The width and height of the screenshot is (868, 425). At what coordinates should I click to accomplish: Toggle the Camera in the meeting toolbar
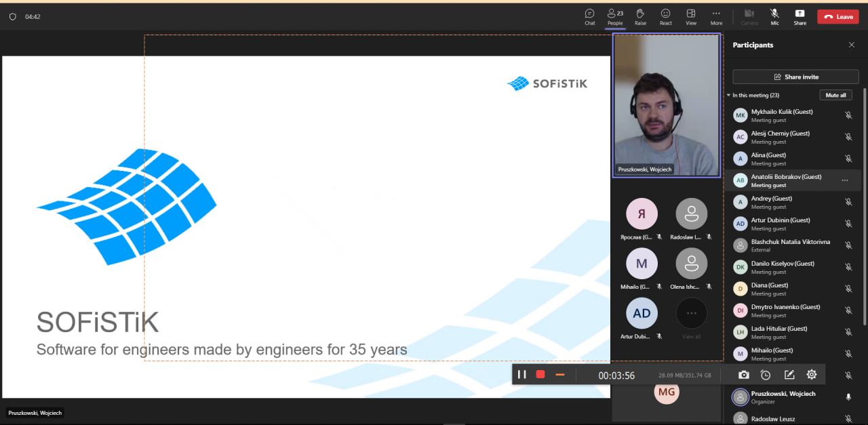pos(749,16)
